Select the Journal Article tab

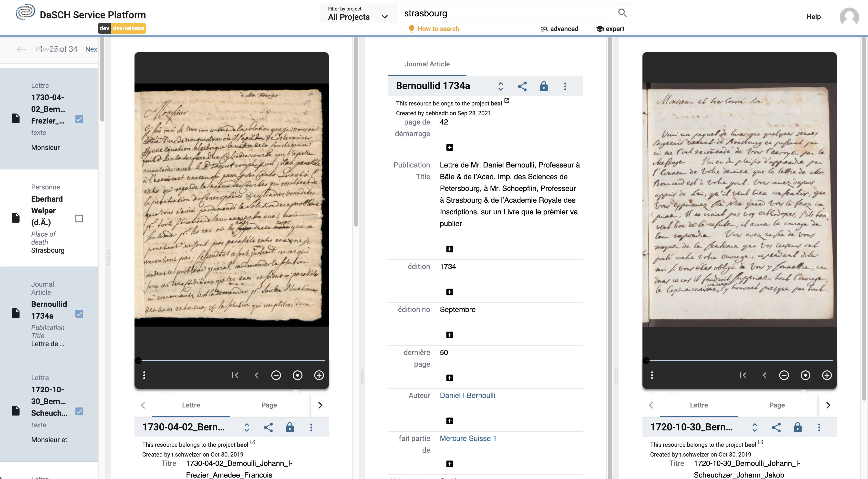[x=426, y=64]
